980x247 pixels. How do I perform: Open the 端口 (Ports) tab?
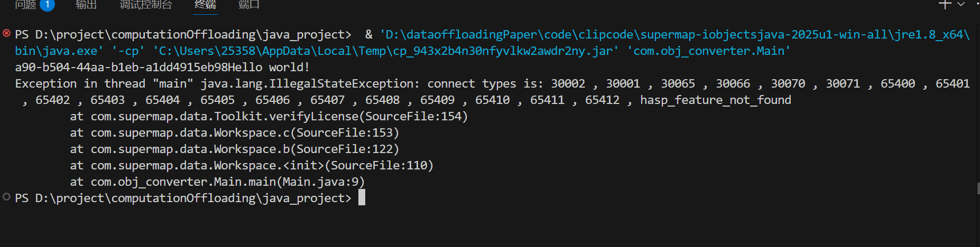click(x=248, y=4)
